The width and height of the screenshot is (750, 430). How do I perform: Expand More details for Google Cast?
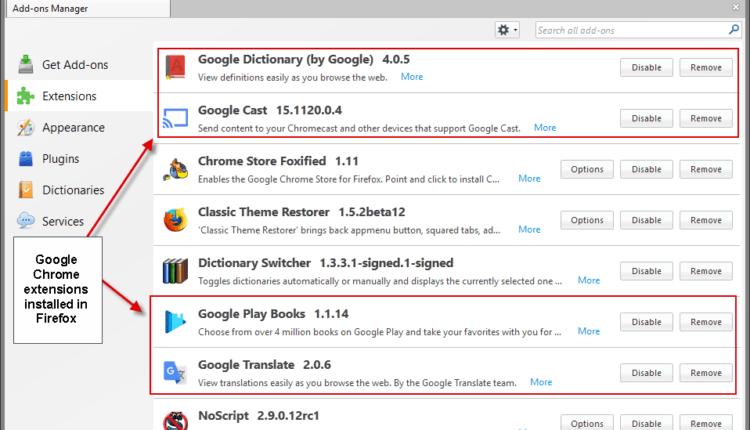point(545,128)
